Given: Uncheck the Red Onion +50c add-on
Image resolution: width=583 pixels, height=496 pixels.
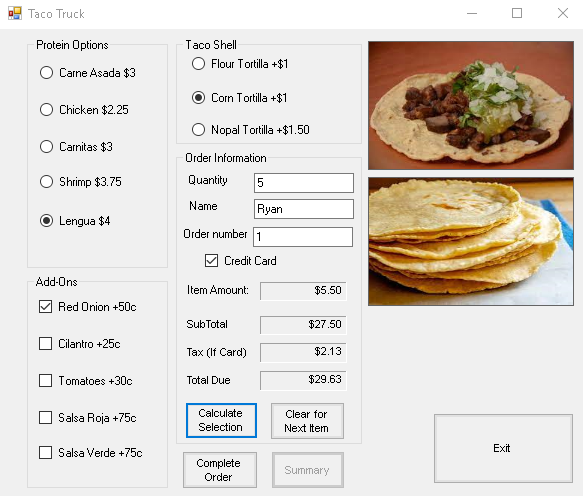Looking at the screenshot, I should (87, 307).
